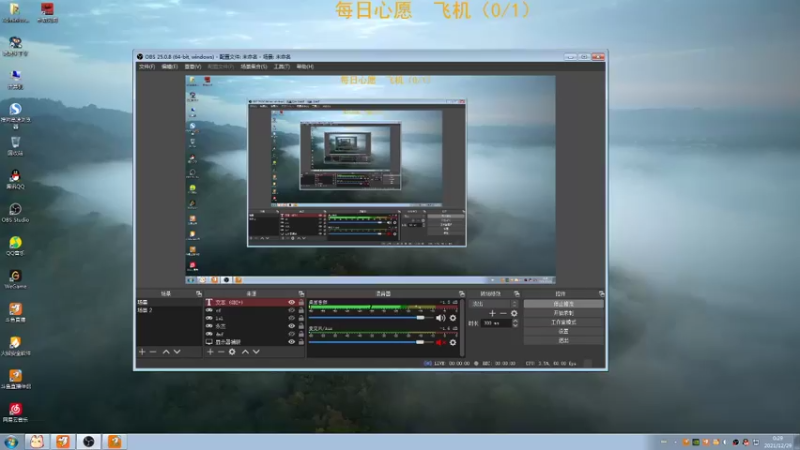Click the Stop Streaming button
This screenshot has height=450, width=800.
coord(563,304)
